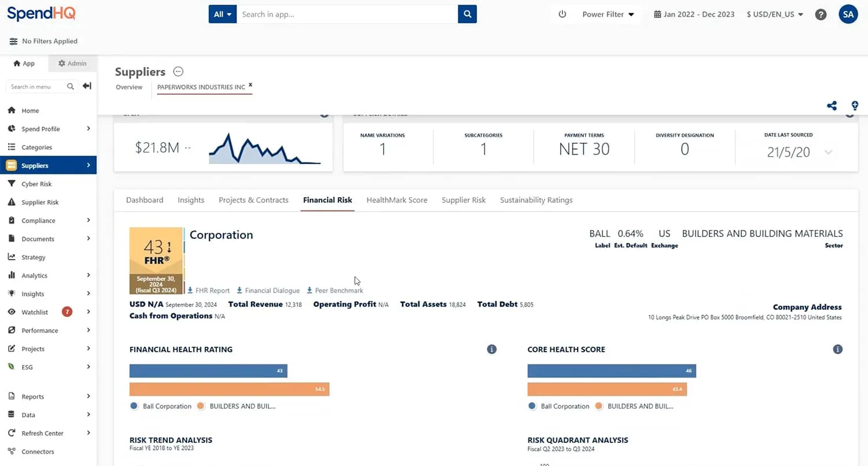Download the Financial Dialogue

[268, 290]
